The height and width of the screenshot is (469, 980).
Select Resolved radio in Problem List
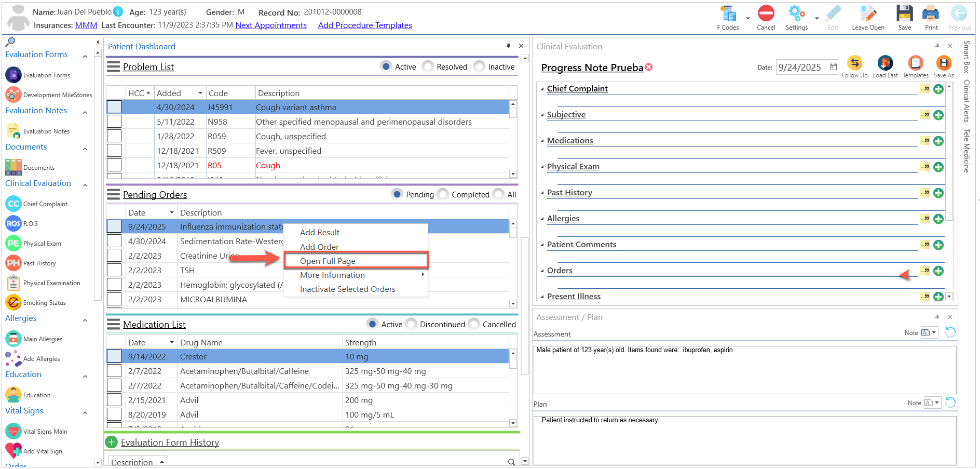(x=428, y=66)
